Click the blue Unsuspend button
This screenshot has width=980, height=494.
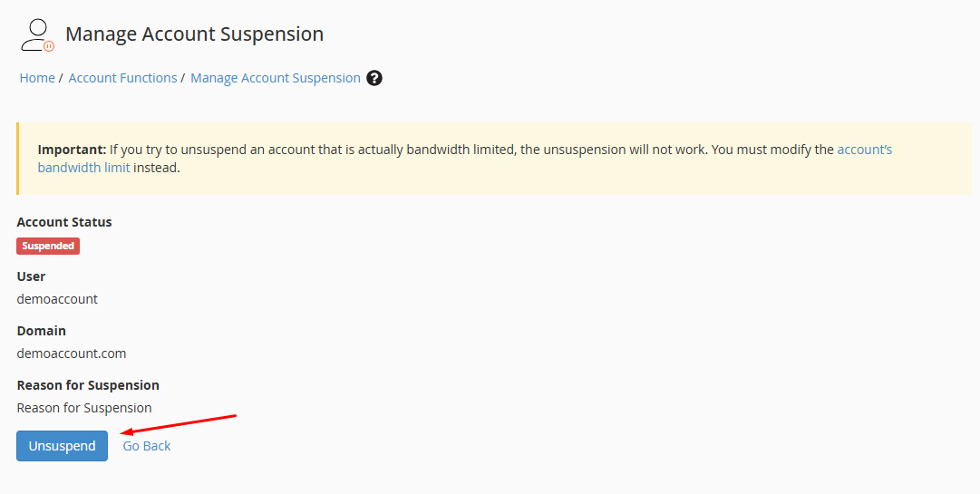62,446
